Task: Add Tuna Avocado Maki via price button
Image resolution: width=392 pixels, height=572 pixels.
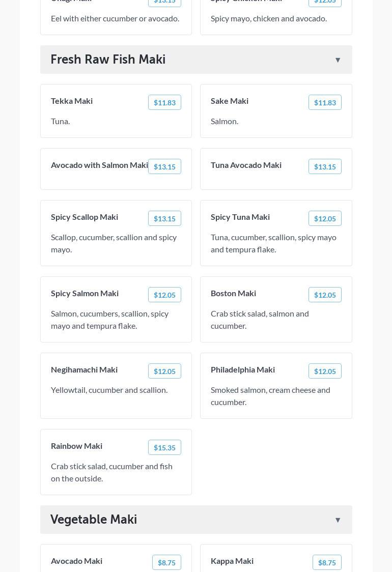Action: pos(325,167)
